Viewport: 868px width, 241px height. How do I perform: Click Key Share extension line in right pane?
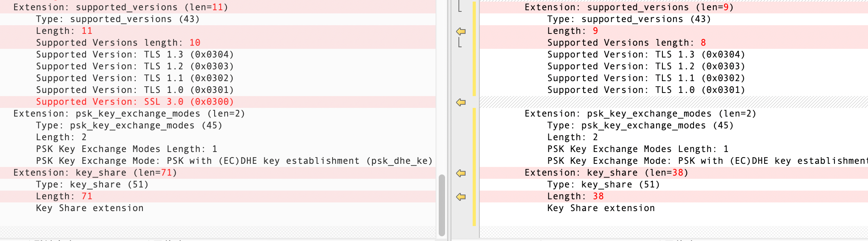click(601, 208)
